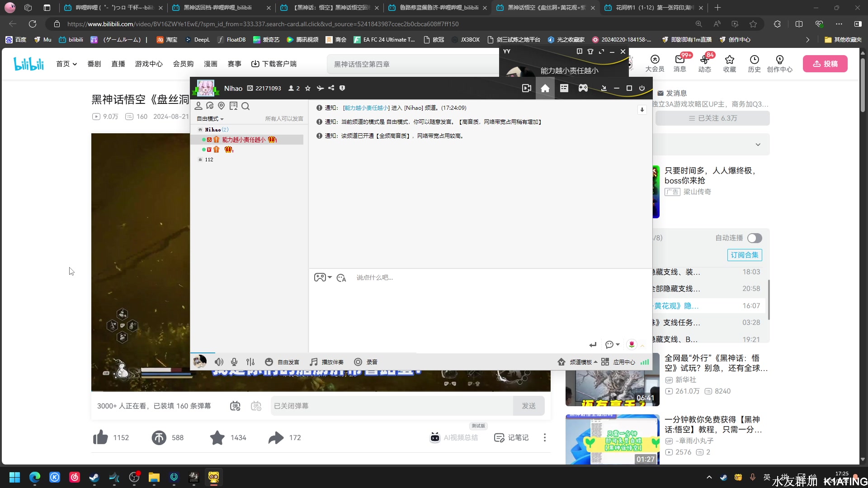The width and height of the screenshot is (868, 488).
Task: Select sub-channel 112 in YY tree
Action: [209, 160]
